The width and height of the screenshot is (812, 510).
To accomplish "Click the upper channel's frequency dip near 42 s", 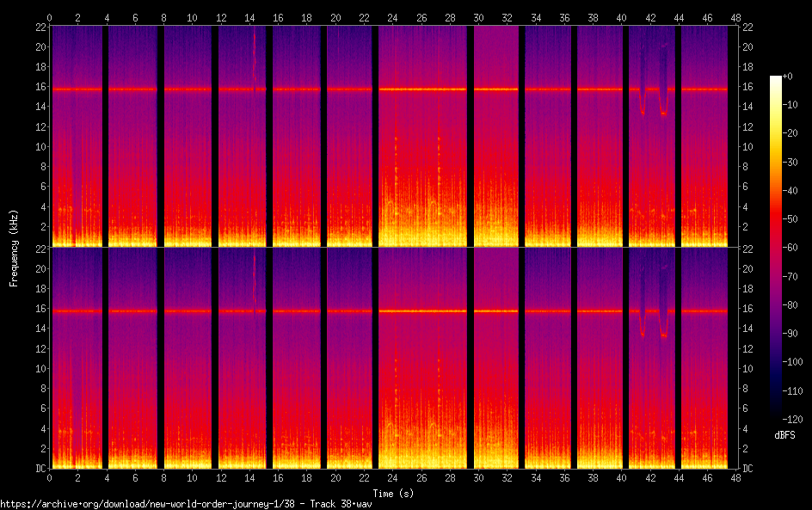I will [642, 108].
